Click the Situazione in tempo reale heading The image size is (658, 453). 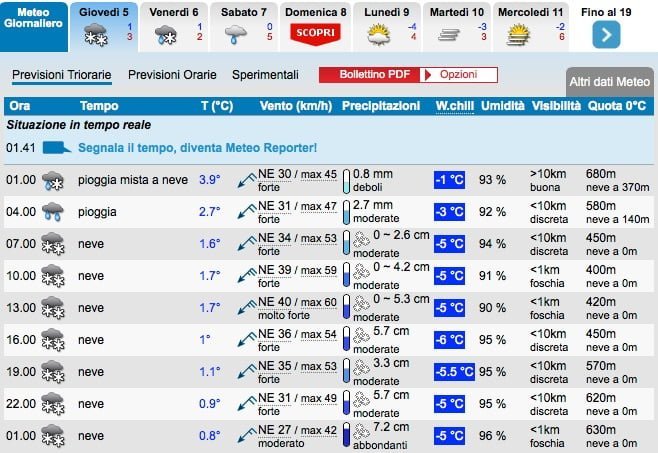(x=79, y=125)
